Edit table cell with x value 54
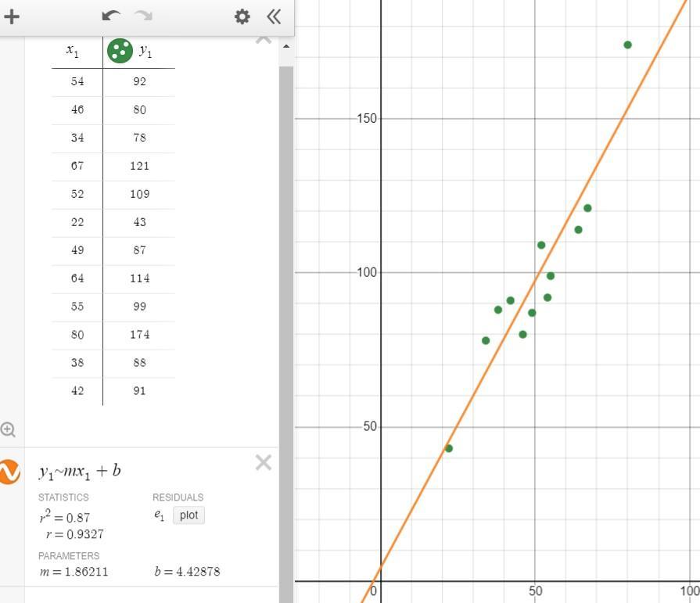This screenshot has width=700, height=603. (x=77, y=81)
